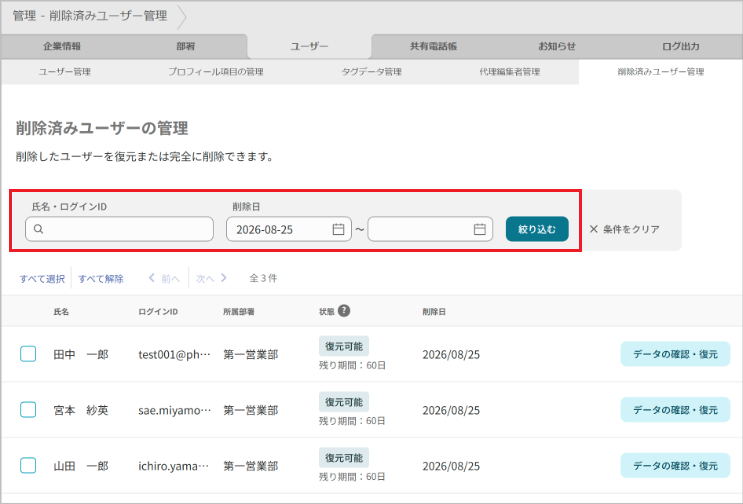Click the 全3件 count text
Viewport: 743px width, 504px height.
(x=263, y=278)
